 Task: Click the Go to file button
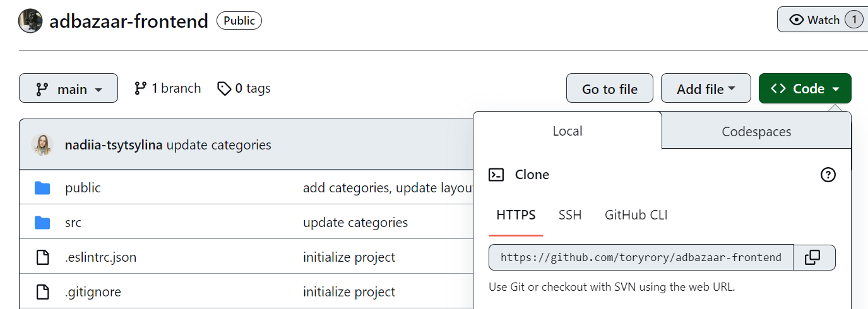pos(610,88)
